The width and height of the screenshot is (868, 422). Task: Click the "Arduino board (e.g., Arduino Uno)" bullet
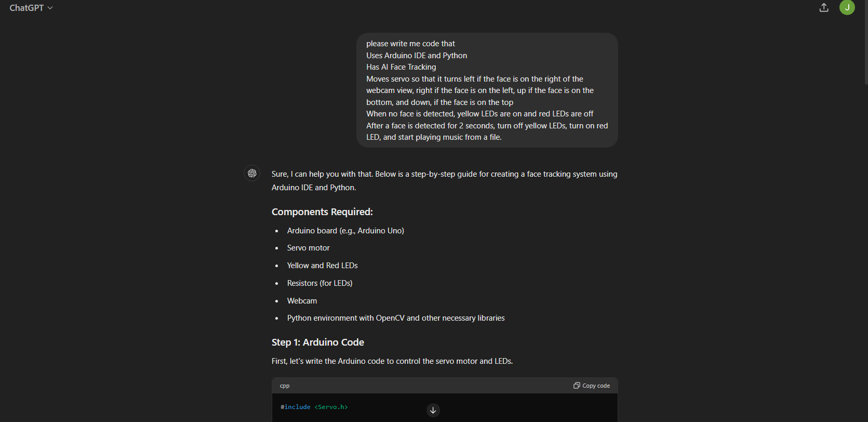point(345,231)
